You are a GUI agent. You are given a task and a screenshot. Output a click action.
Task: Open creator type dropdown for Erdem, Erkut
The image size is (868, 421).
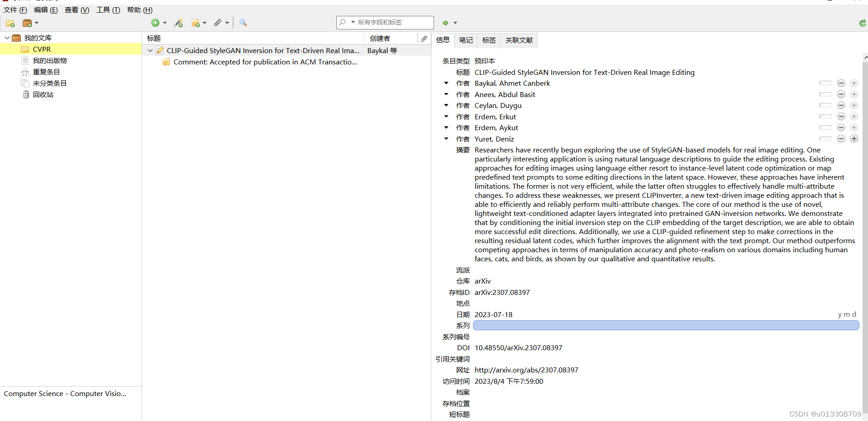point(446,117)
